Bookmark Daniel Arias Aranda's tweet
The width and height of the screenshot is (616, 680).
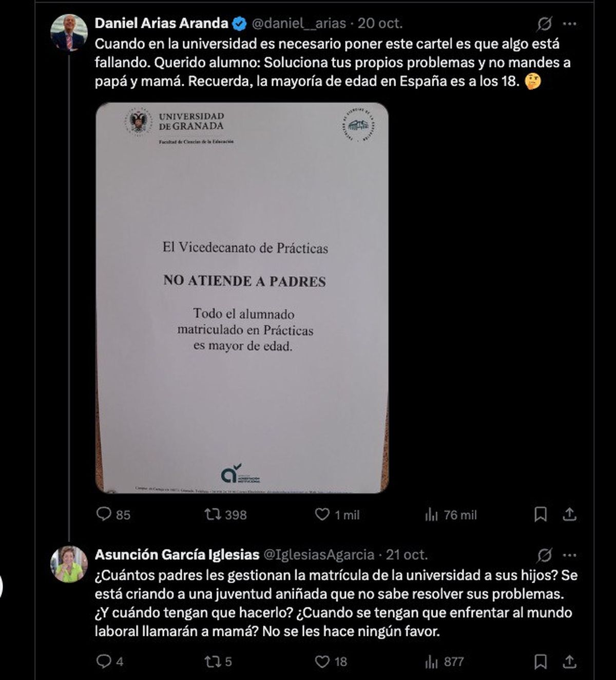(541, 515)
